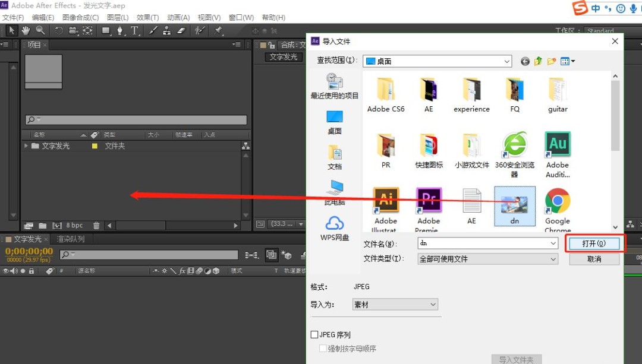Select the dn file thumbnail
Screen dimensions: 642x364
514,205
